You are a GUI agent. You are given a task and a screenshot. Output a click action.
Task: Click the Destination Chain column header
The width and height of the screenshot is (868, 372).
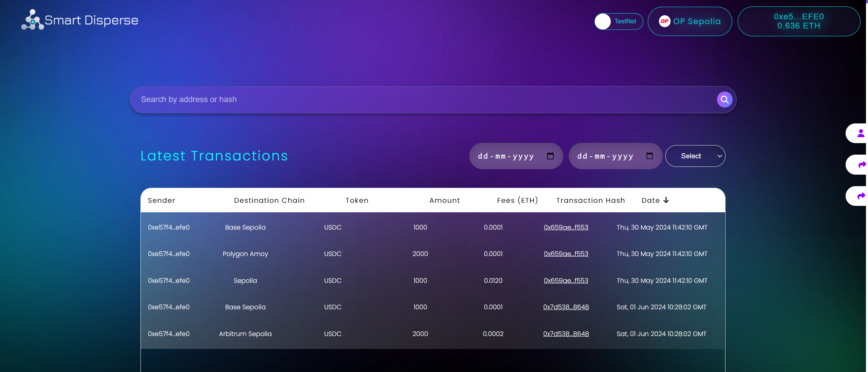(269, 200)
